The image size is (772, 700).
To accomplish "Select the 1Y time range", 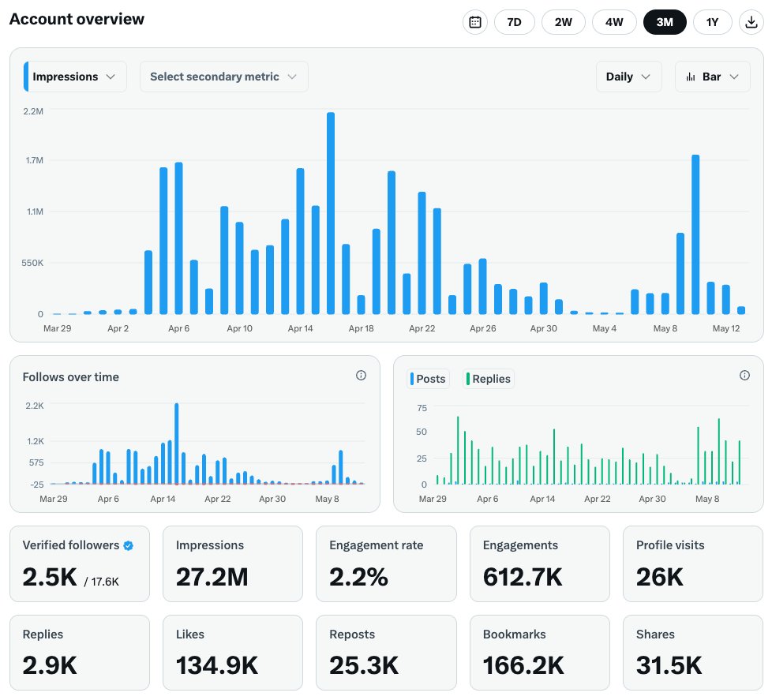I will [x=712, y=22].
